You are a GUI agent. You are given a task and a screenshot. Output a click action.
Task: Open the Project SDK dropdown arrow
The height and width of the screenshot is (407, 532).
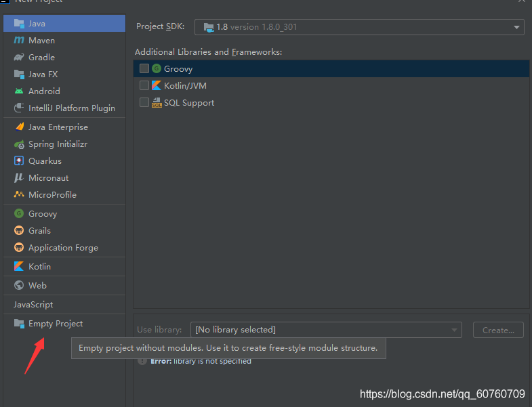(516, 27)
